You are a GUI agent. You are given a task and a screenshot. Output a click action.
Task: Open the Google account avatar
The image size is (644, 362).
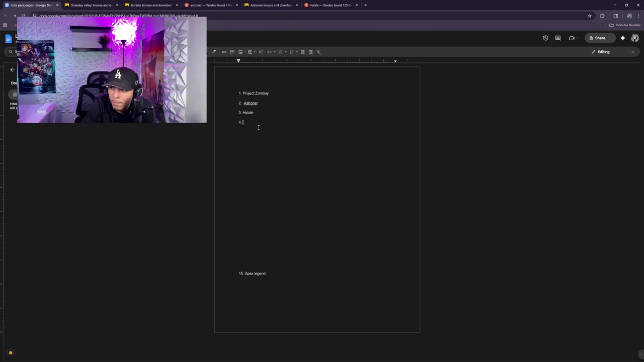[x=635, y=38]
